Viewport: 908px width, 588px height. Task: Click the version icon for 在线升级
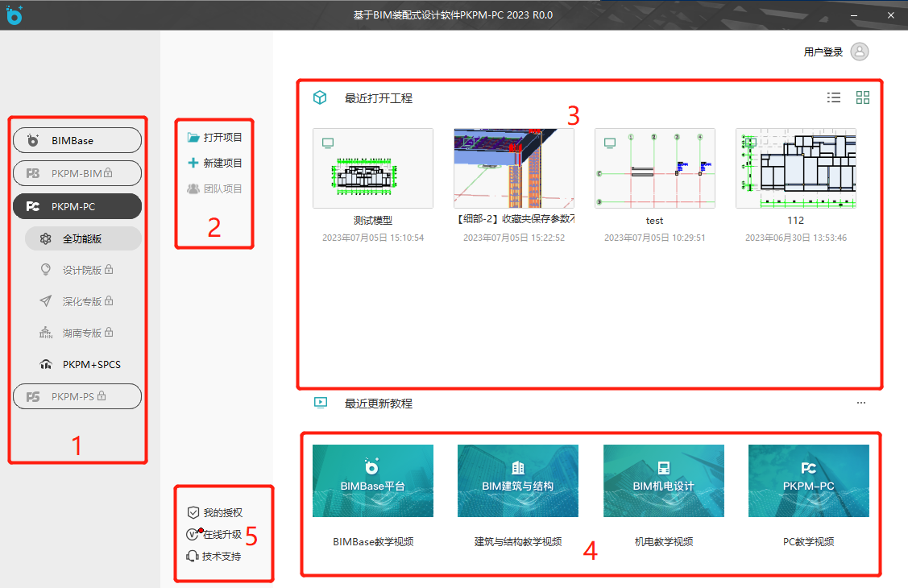tap(193, 534)
